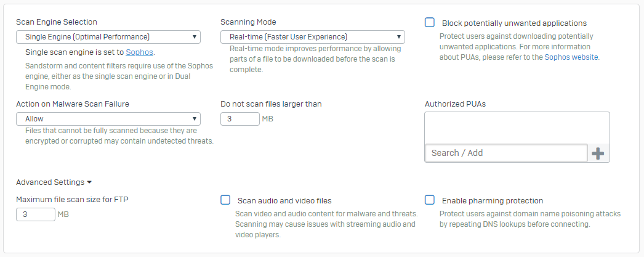Open the Scan Engine Selection dropdown

click(108, 37)
